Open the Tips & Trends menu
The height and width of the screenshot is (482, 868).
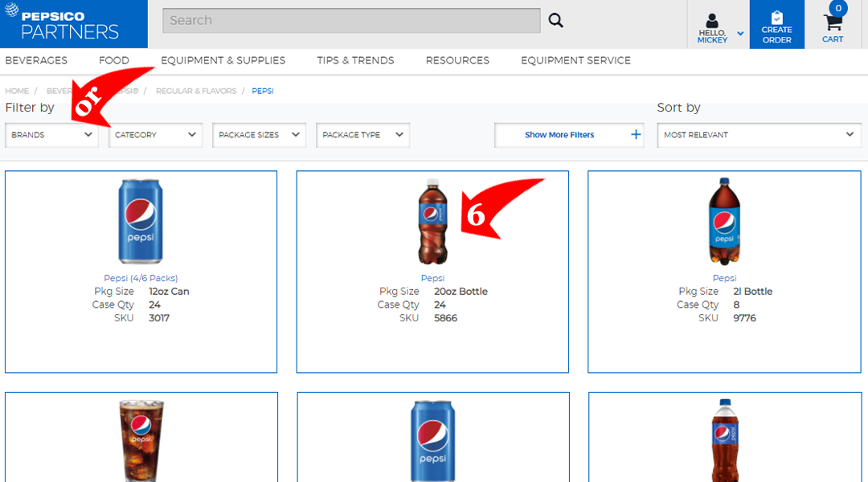[355, 60]
